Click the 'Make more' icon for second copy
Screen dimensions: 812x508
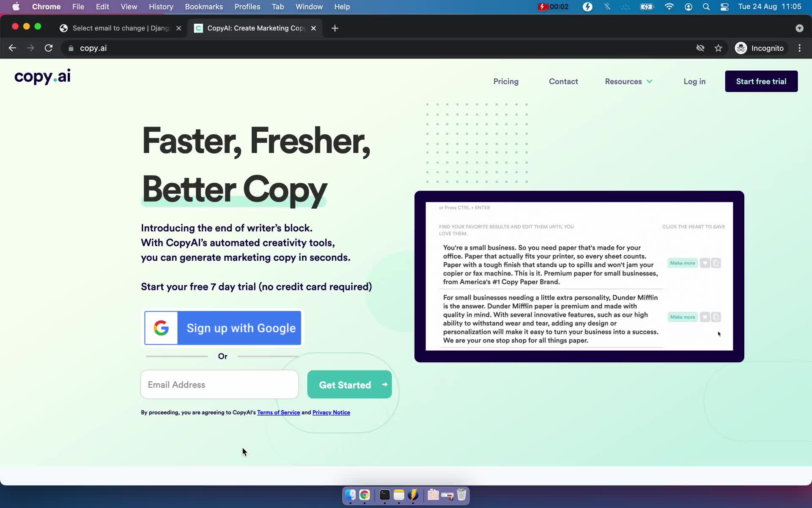point(682,317)
